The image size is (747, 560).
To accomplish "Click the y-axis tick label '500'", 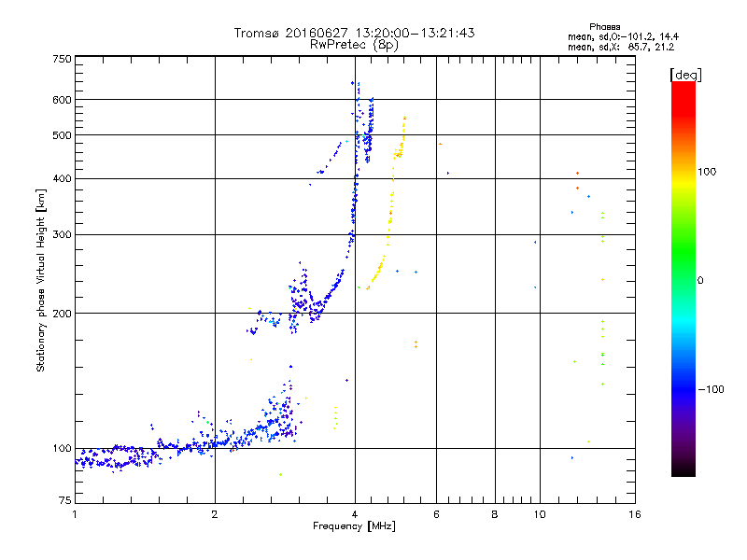I will click(62, 135).
